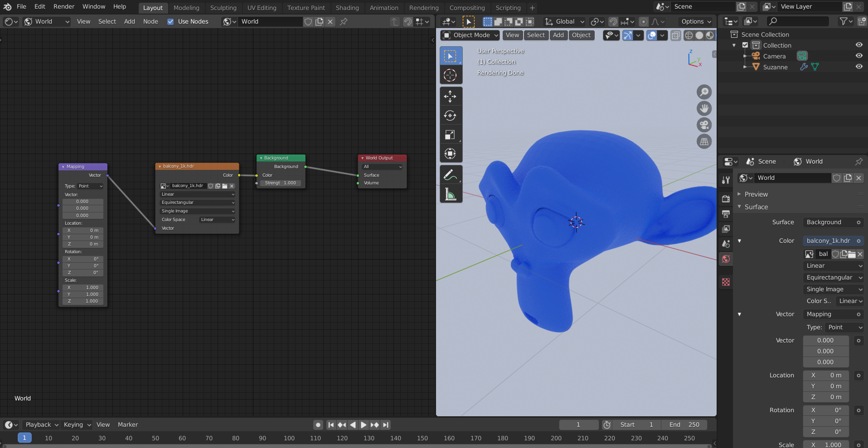The width and height of the screenshot is (868, 448).
Task: Open the Object Mode dropdown
Action: point(470,35)
